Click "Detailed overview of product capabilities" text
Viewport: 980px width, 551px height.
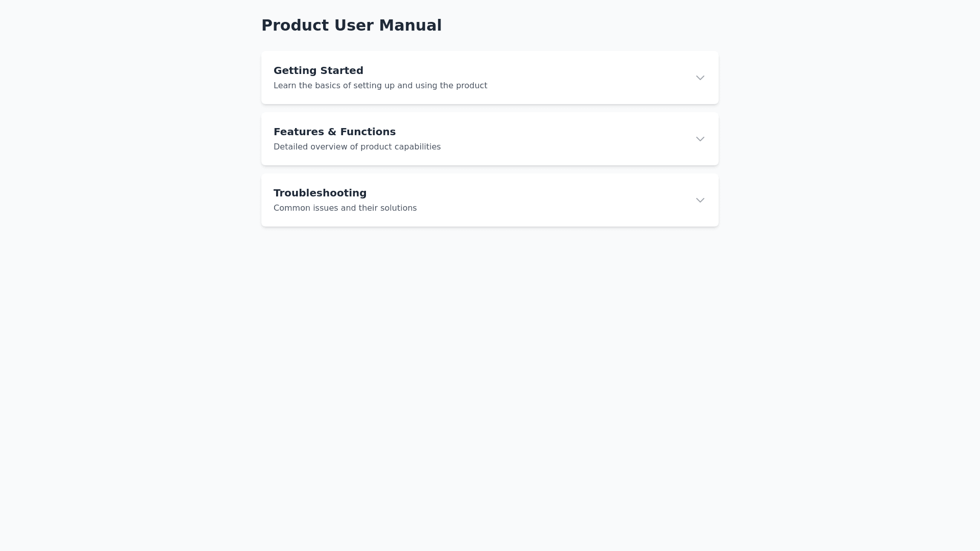pyautogui.click(x=357, y=147)
